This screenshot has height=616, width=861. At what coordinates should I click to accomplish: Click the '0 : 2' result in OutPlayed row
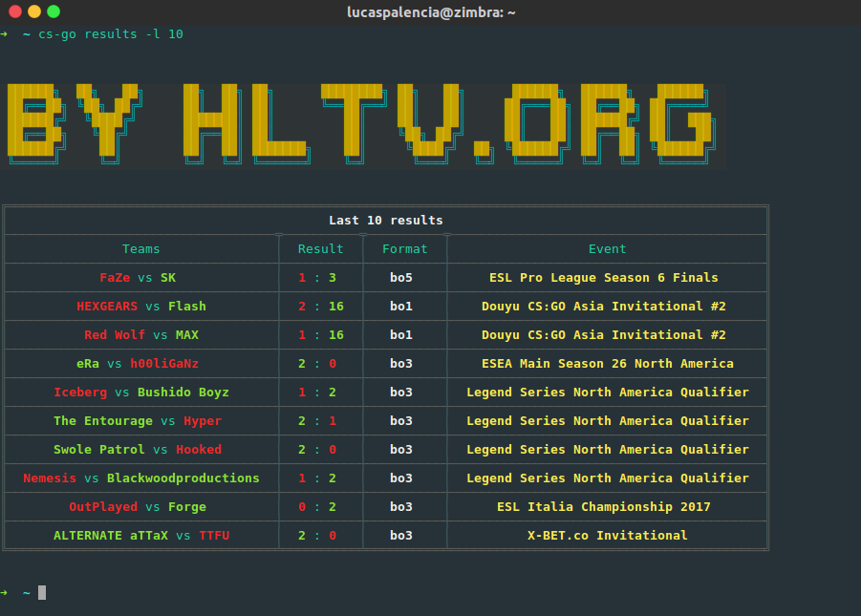click(x=317, y=506)
